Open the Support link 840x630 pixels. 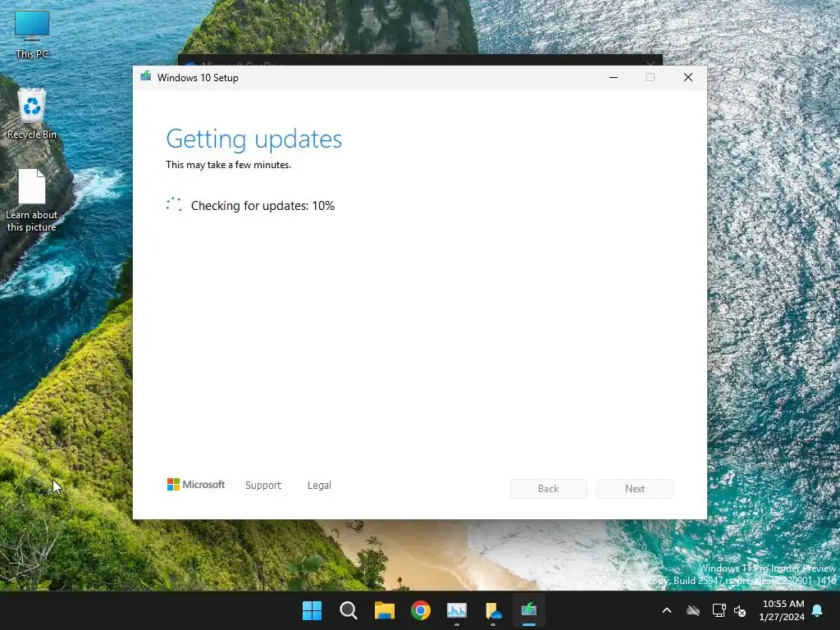(x=263, y=486)
